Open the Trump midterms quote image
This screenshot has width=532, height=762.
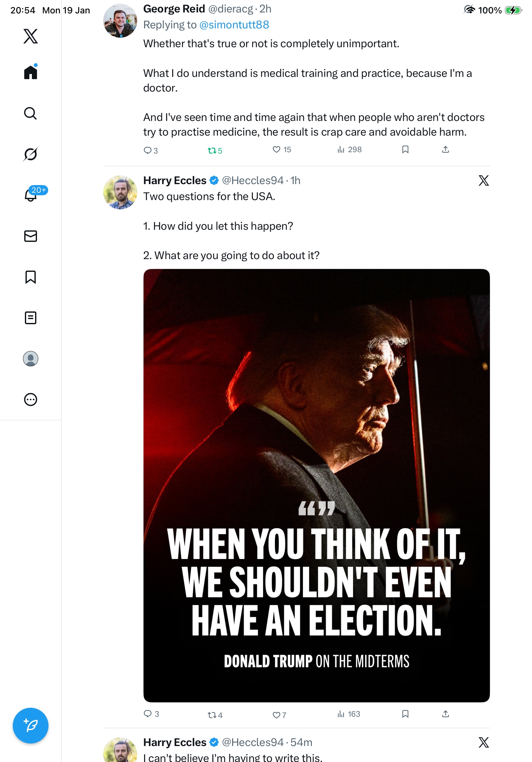coord(316,485)
